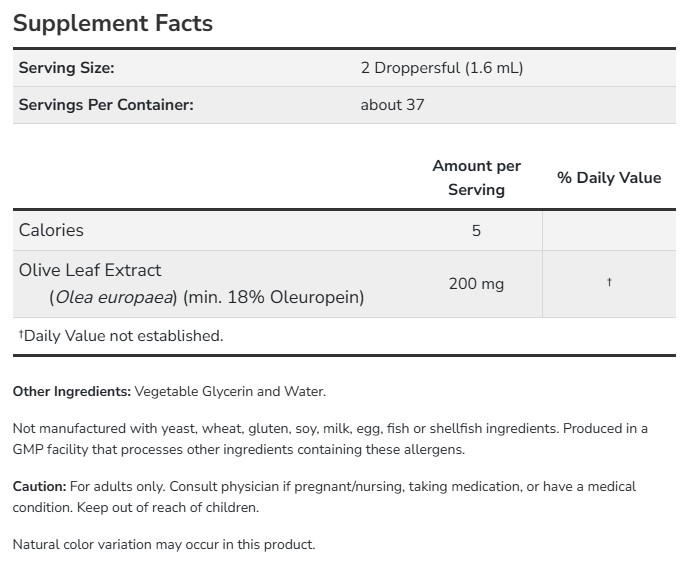Select the calories amount of 5
This screenshot has height=565, width=688.
coord(476,230)
